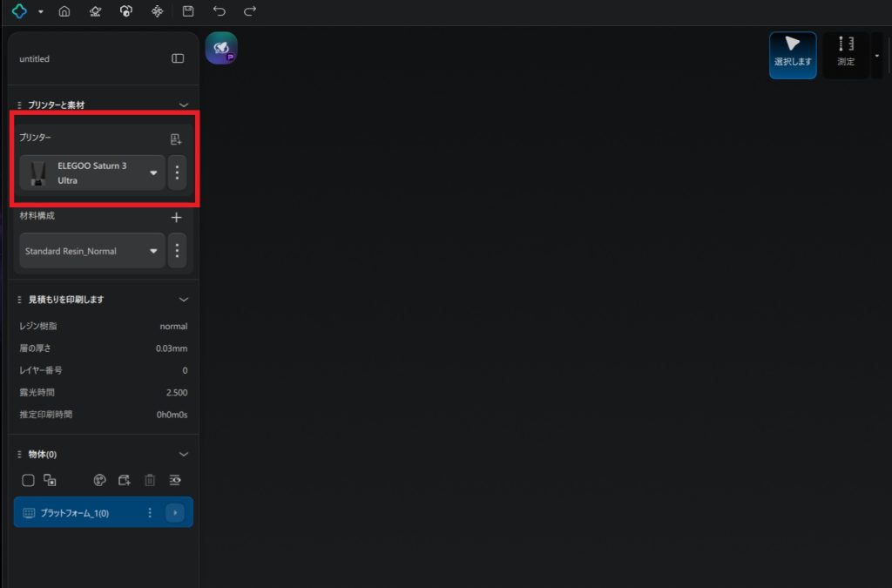Open the printer three-dot options menu
This screenshot has width=892, height=588.
(177, 172)
